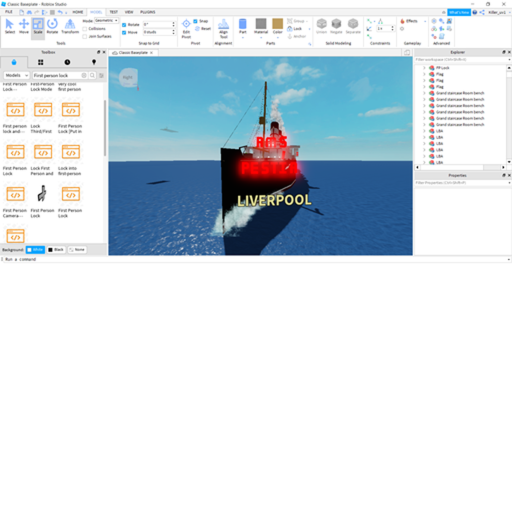Viewport: 512px width, 512px height.
Task: Switch to the PLUGINS ribbon tab
Action: 148,12
